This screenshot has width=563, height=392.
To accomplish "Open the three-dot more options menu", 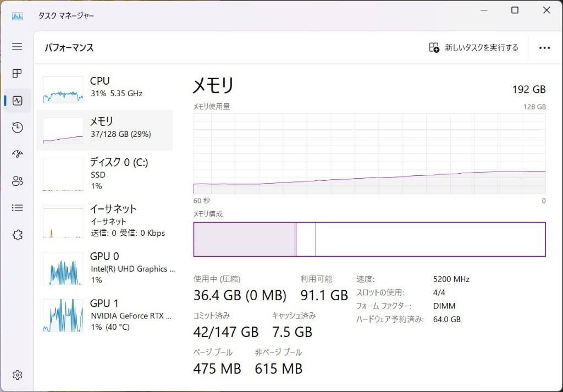I will [544, 48].
